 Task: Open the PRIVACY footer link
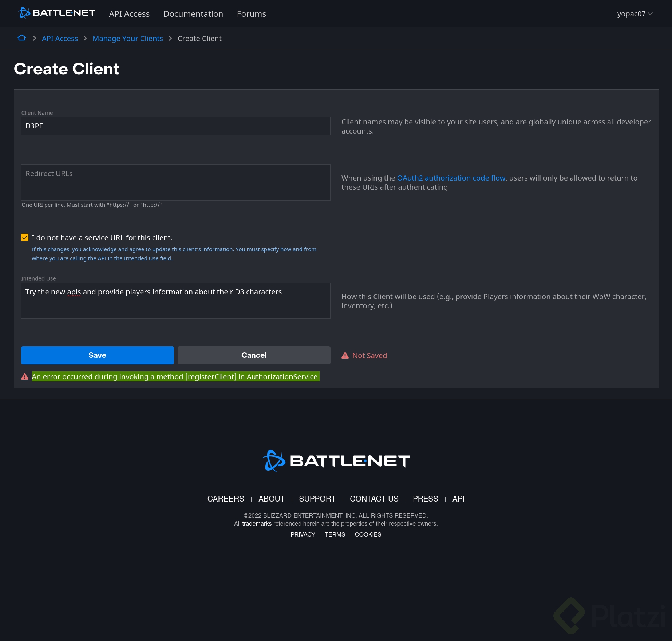tap(303, 534)
